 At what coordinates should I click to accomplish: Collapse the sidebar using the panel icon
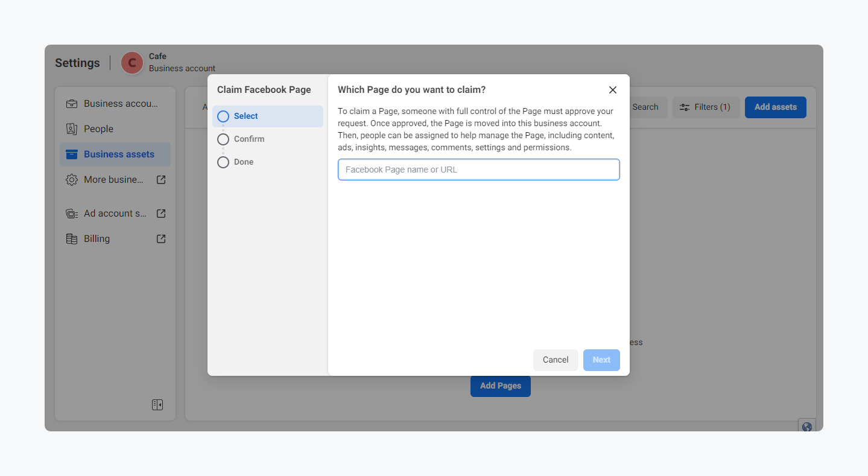(x=157, y=405)
